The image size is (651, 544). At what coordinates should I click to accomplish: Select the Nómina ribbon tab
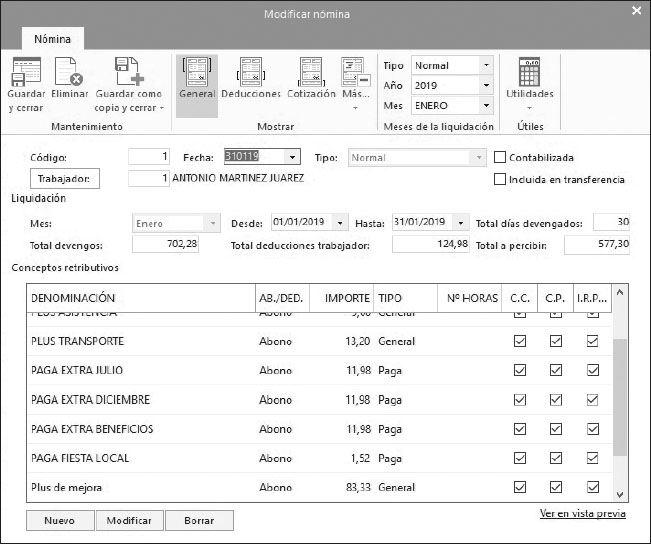(53, 38)
